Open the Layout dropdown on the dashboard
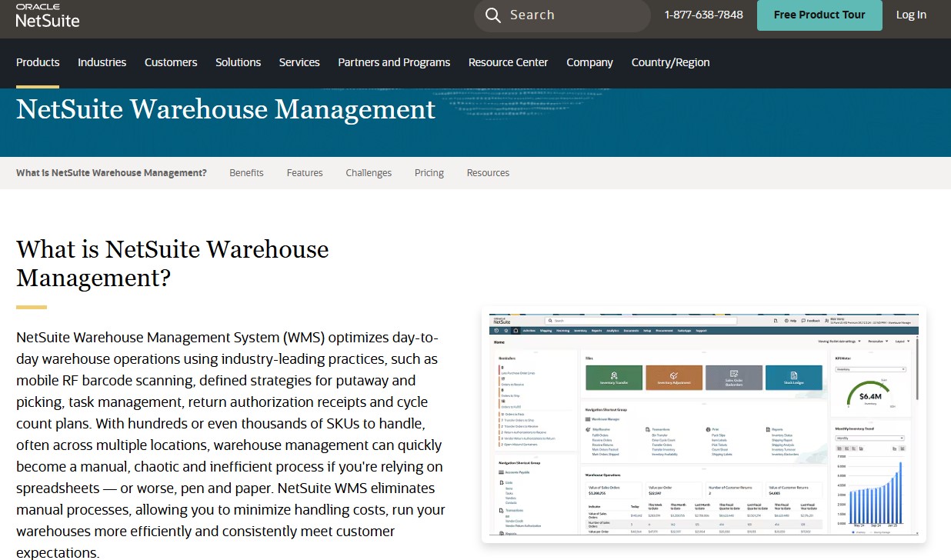This screenshot has width=951, height=560. coord(902,341)
